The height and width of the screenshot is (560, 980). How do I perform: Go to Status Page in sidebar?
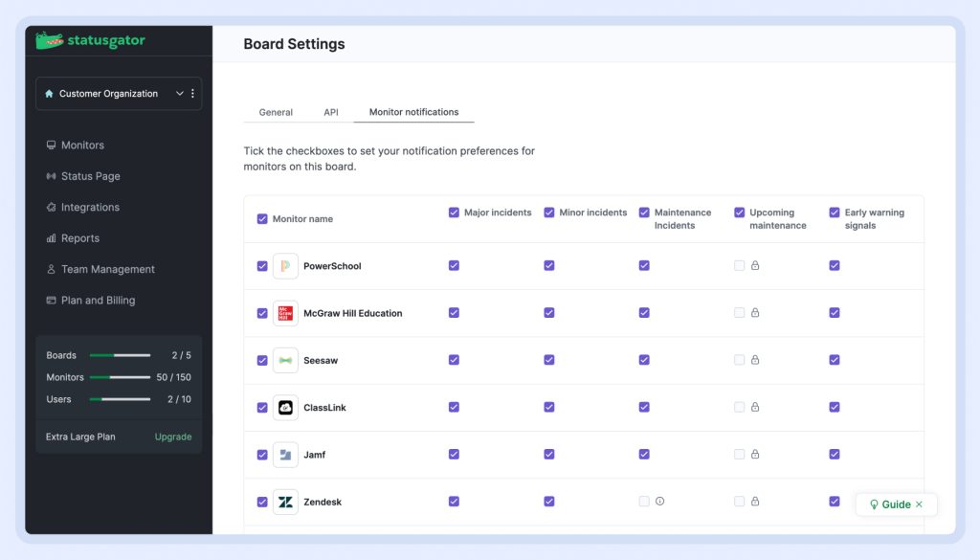pyautogui.click(x=90, y=176)
